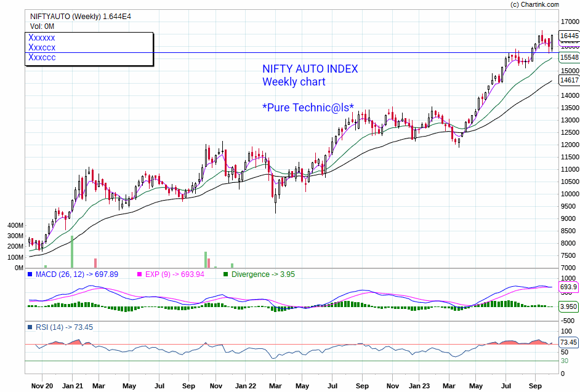Click RSI (14) -> 73.45 legend text
This screenshot has height=392, width=580.
pos(65,327)
